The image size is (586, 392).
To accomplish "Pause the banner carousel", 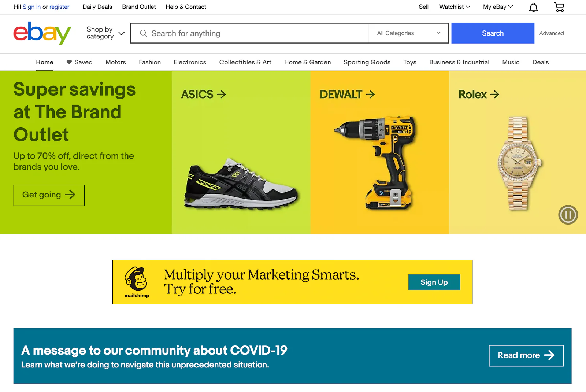I will coord(568,215).
